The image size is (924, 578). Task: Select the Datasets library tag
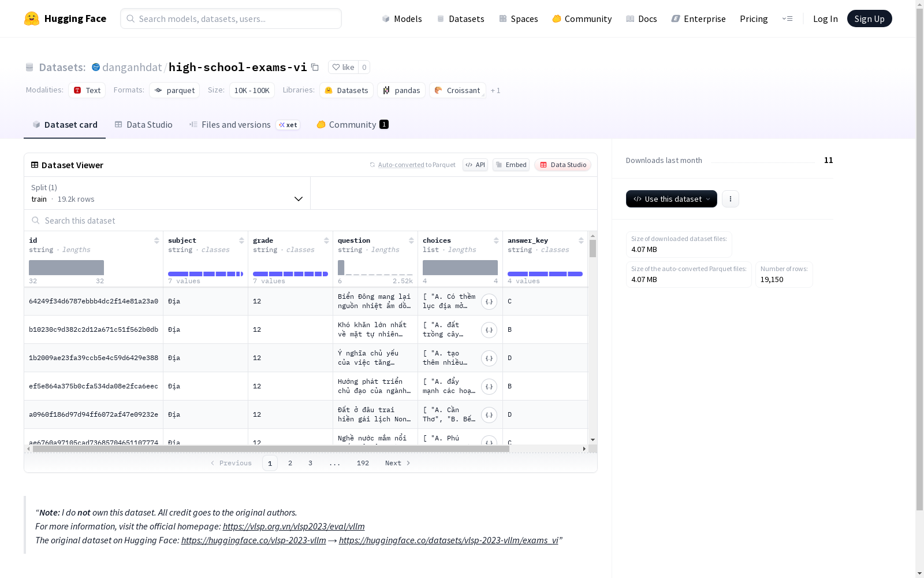pos(346,90)
